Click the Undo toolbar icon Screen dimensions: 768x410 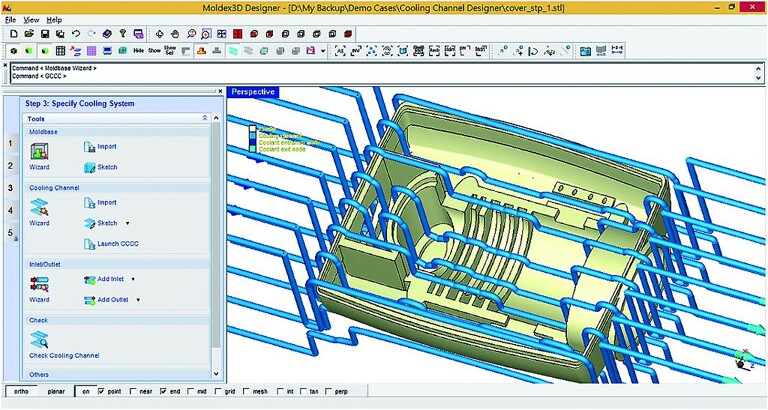coord(77,33)
